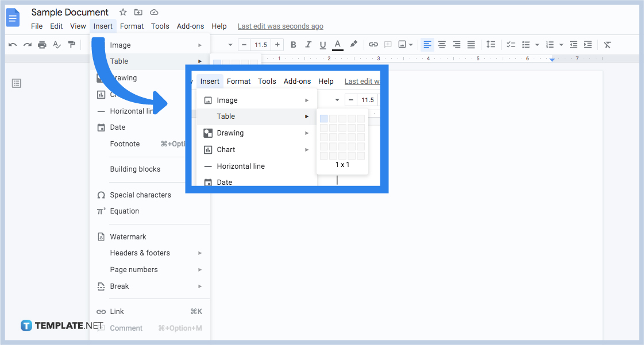Open the Format menu
Image resolution: width=644 pixels, height=345 pixels.
tap(132, 26)
